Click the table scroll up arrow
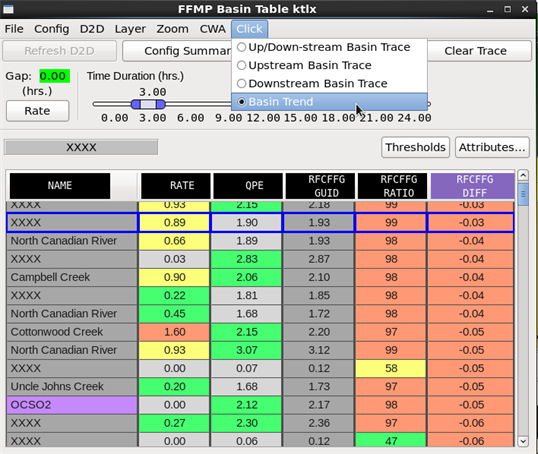The image size is (538, 454). tap(523, 175)
